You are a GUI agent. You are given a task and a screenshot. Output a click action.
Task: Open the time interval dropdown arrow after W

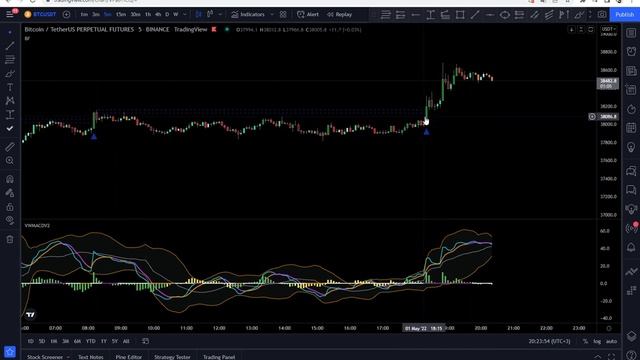pyautogui.click(x=184, y=14)
